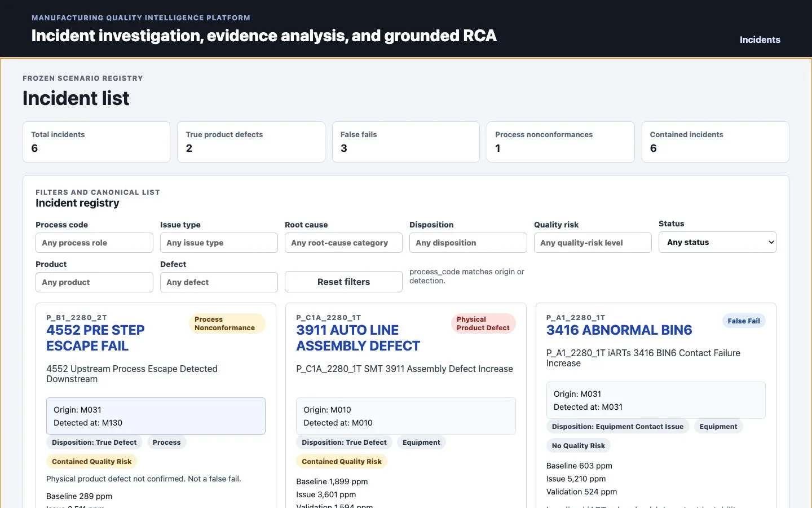Click Disposition: True Defect tag on 3911 card
Screen dimensions: 812x508
coord(344,443)
